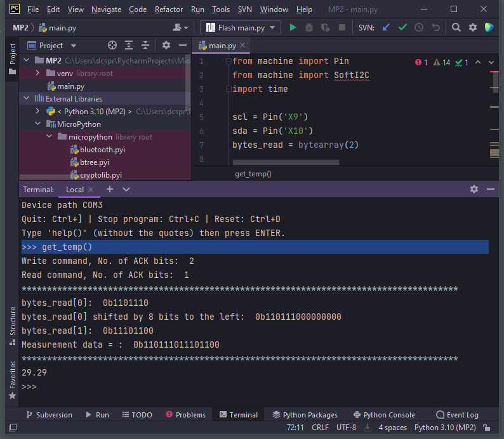Click the green Run button
This screenshot has width=504, height=439.
point(293,28)
